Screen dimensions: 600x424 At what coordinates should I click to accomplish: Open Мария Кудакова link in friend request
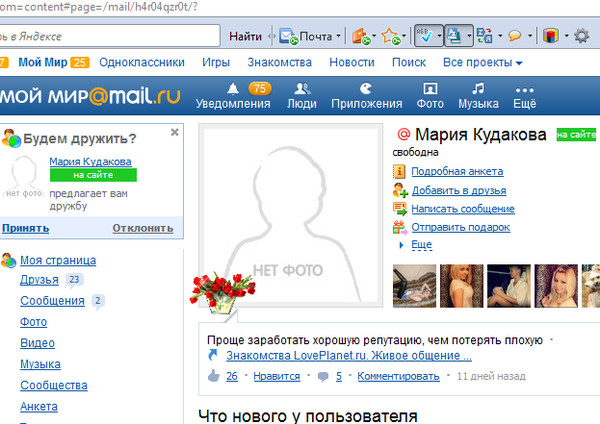pos(90,161)
